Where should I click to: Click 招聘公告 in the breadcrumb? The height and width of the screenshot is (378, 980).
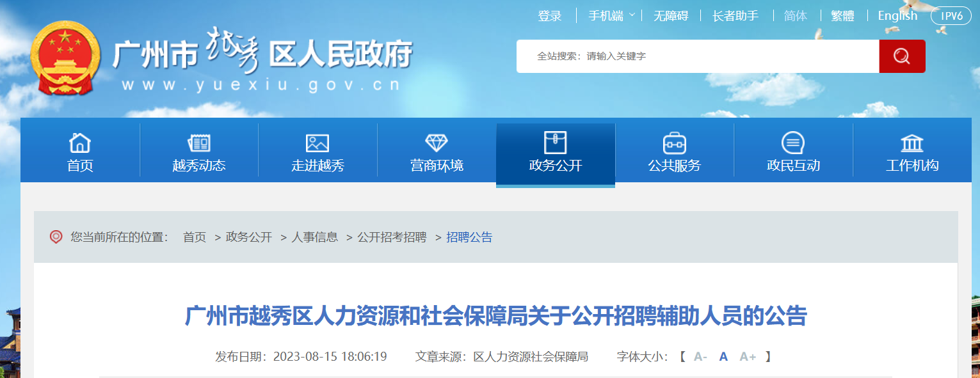point(469,237)
